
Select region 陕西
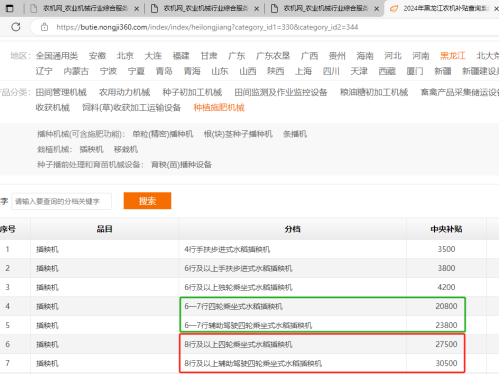click(x=276, y=71)
